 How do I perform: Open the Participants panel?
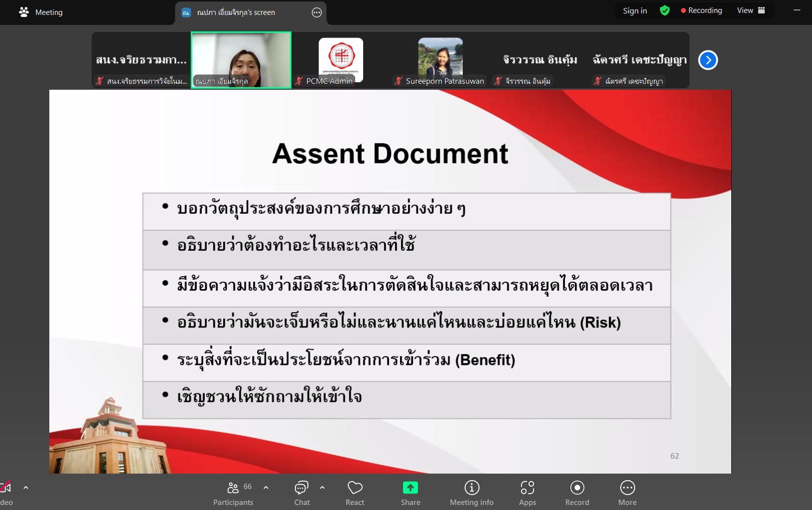pos(233,493)
